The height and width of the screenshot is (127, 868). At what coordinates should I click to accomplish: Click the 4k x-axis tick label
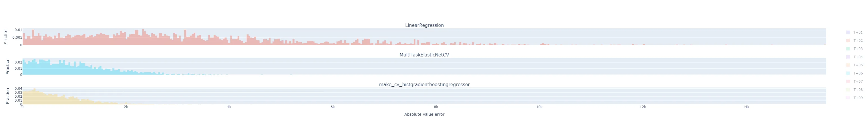click(x=229, y=107)
